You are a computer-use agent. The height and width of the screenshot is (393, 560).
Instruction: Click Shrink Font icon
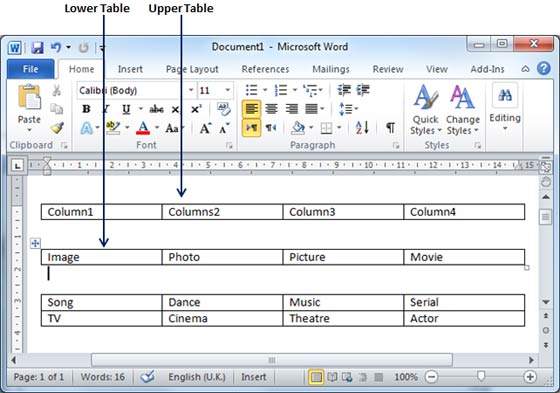click(x=224, y=128)
